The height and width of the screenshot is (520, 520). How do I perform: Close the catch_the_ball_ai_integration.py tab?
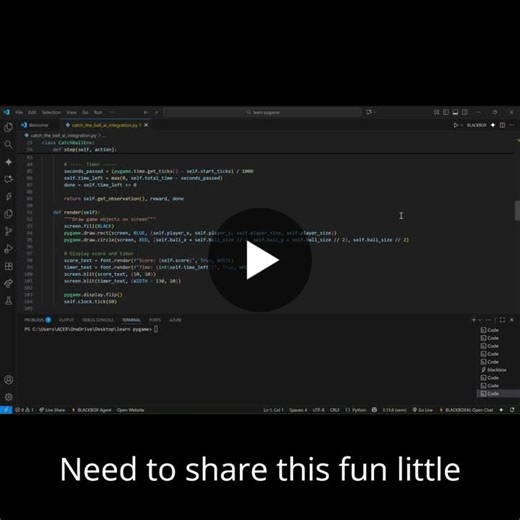[146, 125]
